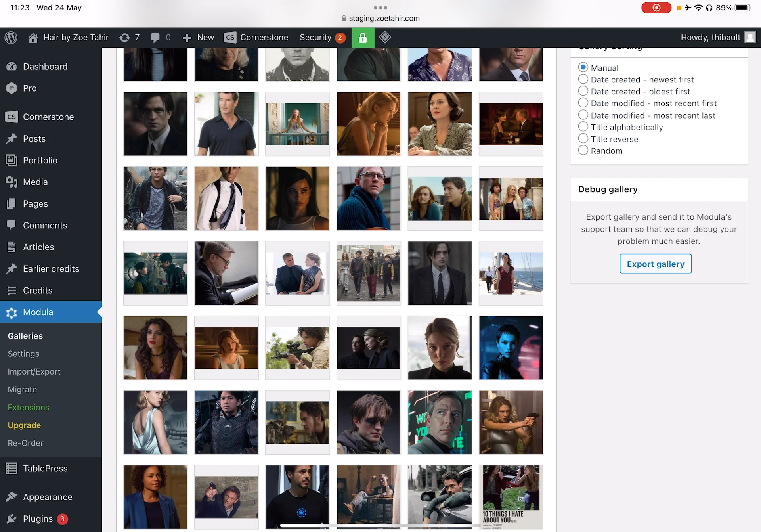Screen dimensions: 761x532
Task: Select Title reverse sorting option
Action: point(583,139)
